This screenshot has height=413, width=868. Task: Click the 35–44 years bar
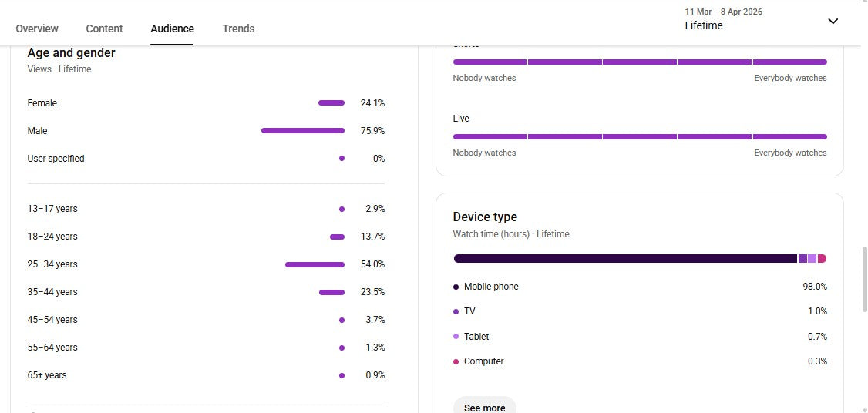click(331, 292)
